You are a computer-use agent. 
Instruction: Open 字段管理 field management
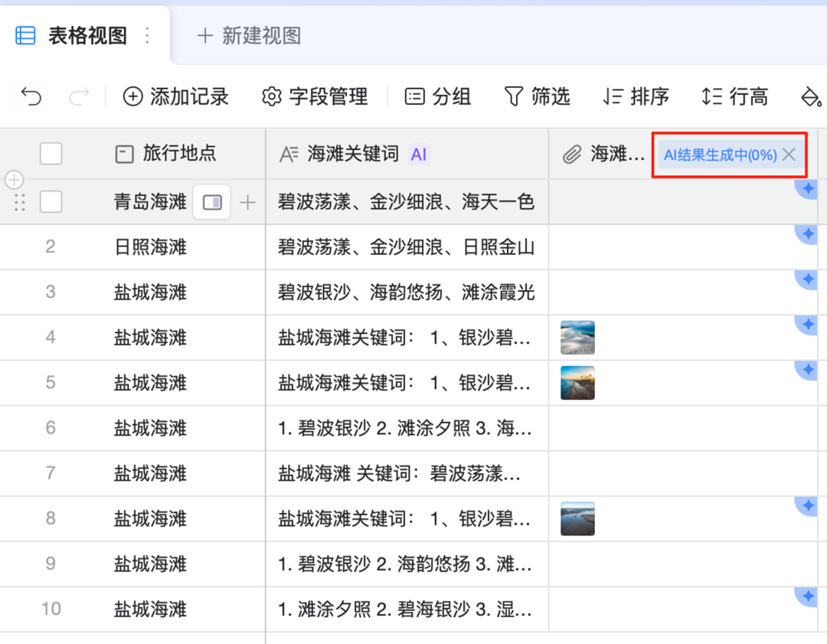315,96
